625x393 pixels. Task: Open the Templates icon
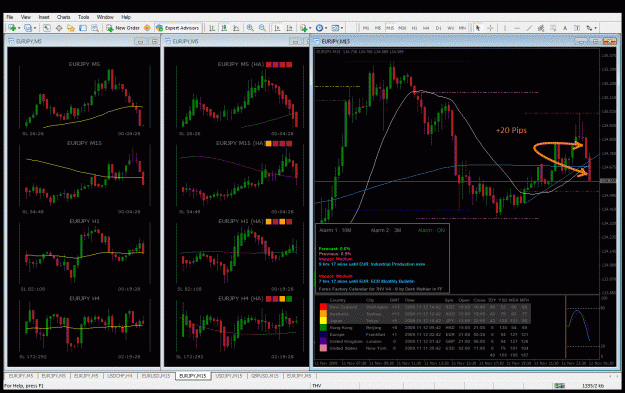click(335, 28)
